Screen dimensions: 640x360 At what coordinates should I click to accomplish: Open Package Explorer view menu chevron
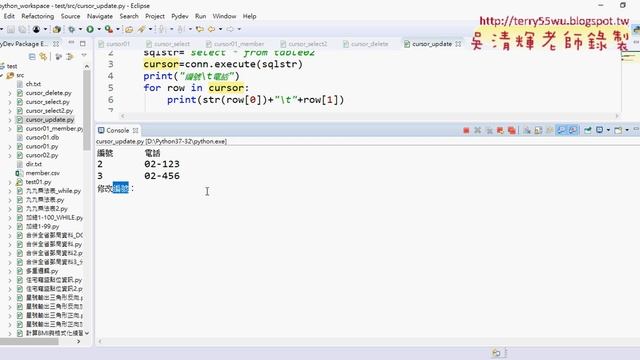pyautogui.click(x=84, y=55)
